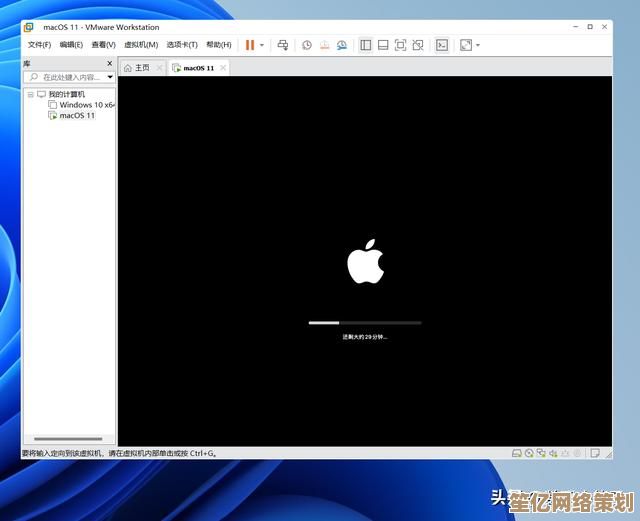The image size is (640, 521).
Task: Click the sound card status icon
Action: point(553,453)
